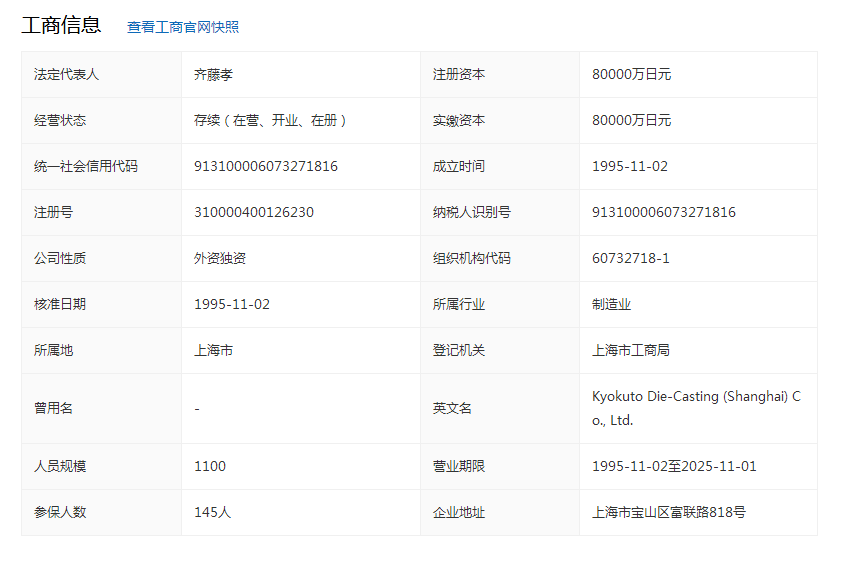Click the 经营状态 label
This screenshot has width=841, height=562.
(x=60, y=121)
